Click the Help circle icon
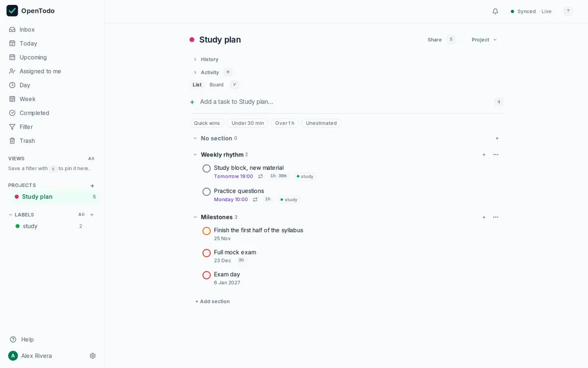This screenshot has width=588, height=368. point(13,340)
